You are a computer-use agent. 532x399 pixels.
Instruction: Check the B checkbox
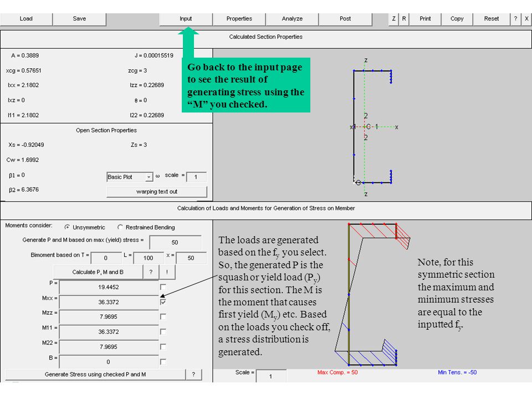point(163,362)
